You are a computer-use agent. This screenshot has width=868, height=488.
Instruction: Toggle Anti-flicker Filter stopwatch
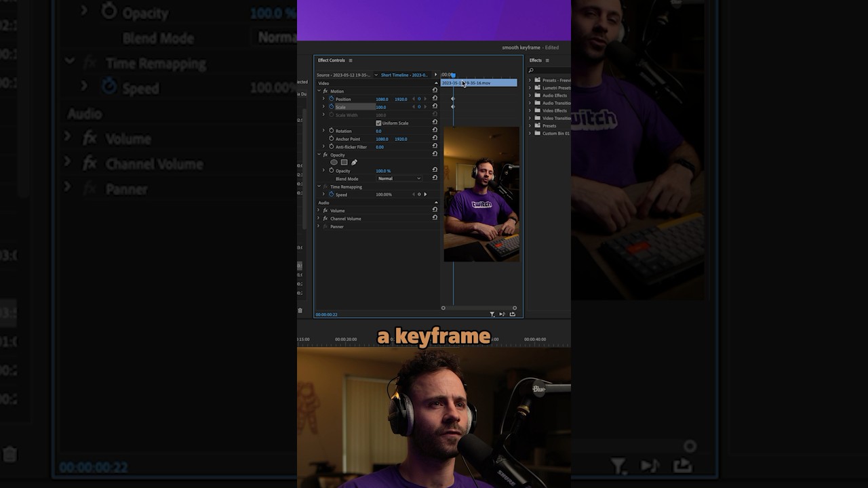(x=331, y=146)
